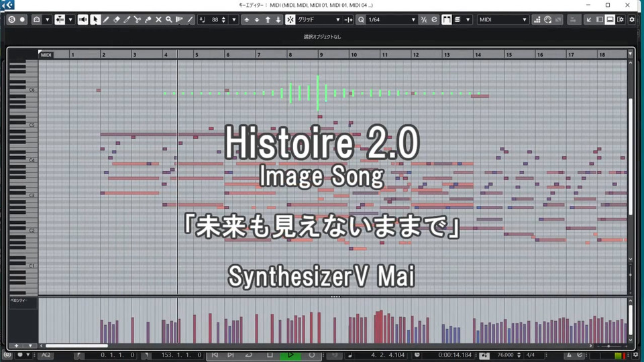The image size is (644, 362).
Task: Select the Split scissors tool
Action: [138, 19]
